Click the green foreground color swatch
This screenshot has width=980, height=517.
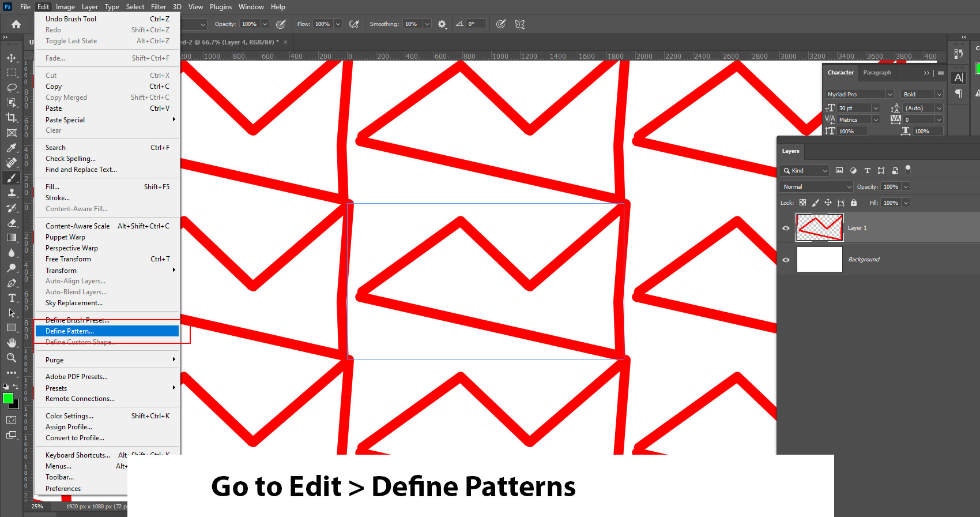pyautogui.click(x=8, y=398)
